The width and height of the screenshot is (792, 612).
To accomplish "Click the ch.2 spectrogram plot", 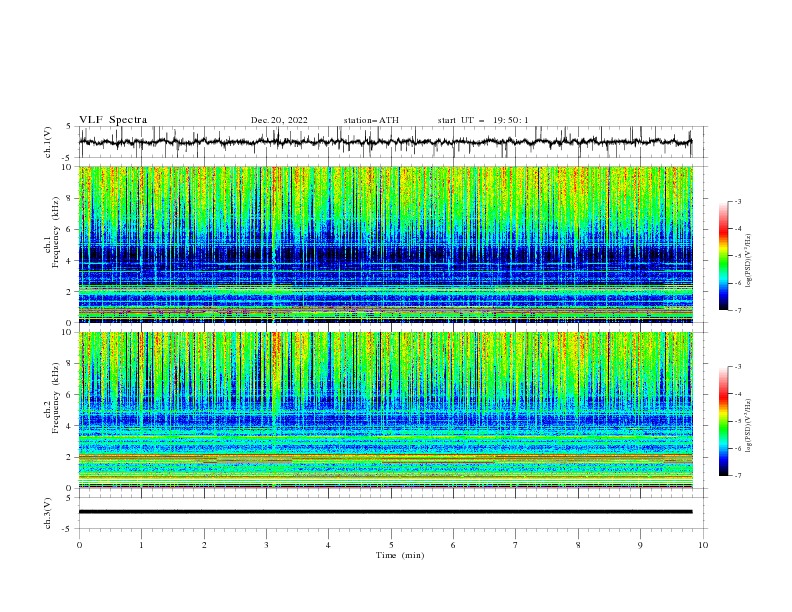I will [x=385, y=410].
